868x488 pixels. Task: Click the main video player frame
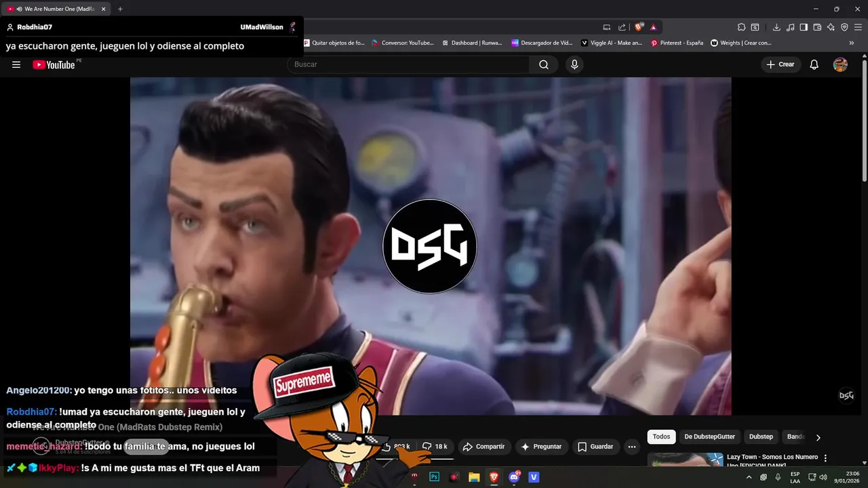point(431,246)
